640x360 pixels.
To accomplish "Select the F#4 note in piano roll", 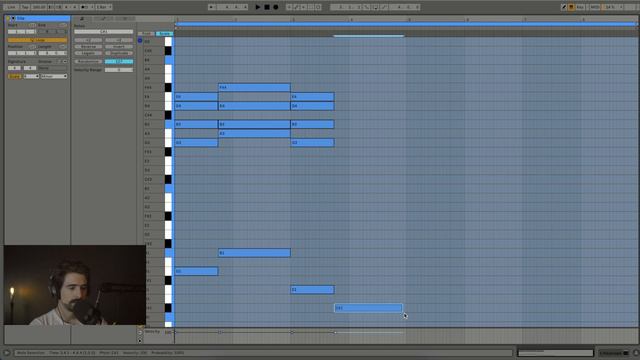I will pos(254,87).
